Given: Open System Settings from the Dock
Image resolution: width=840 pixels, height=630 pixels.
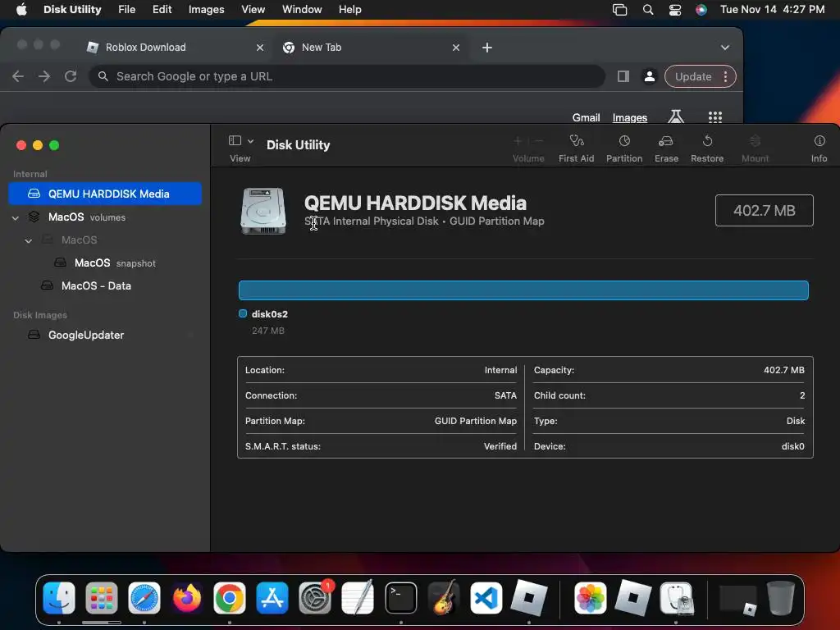Looking at the screenshot, I should click(315, 598).
